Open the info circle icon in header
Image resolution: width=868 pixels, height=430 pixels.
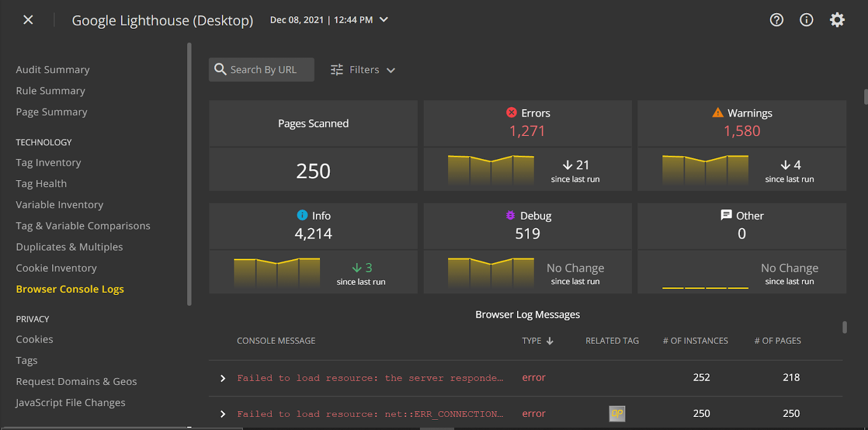coord(806,20)
